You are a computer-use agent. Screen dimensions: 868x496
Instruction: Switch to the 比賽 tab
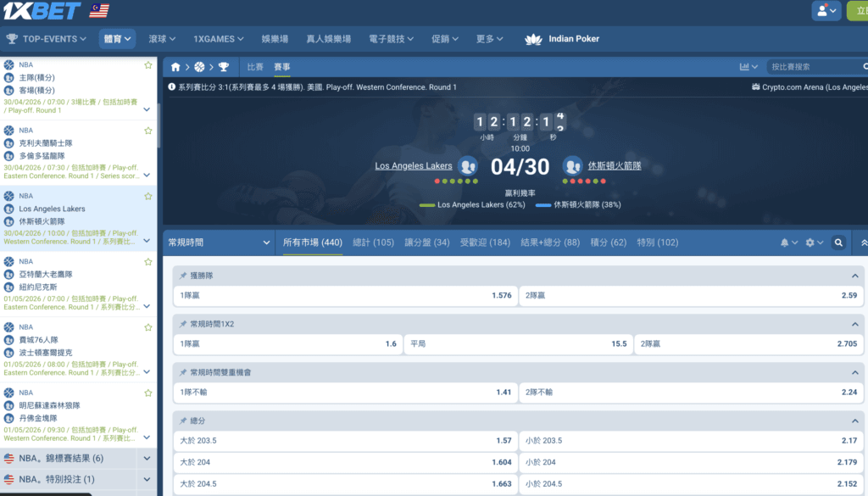[x=255, y=67]
